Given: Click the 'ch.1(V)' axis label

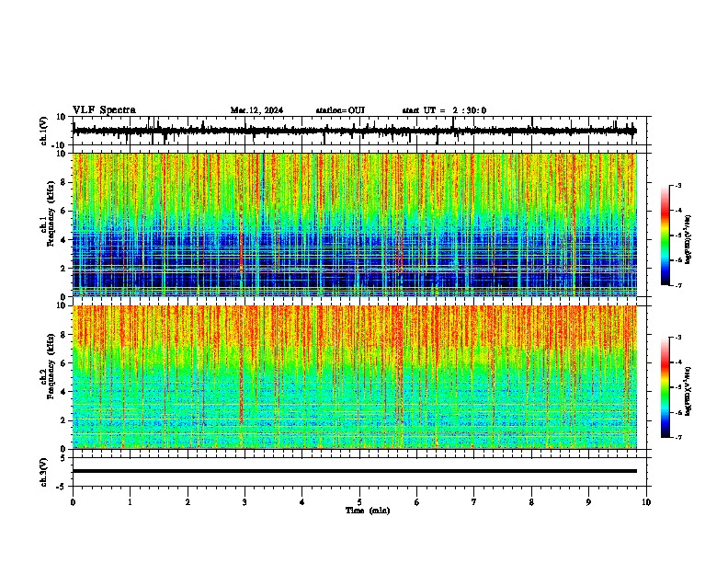Looking at the screenshot, I should point(44,131).
